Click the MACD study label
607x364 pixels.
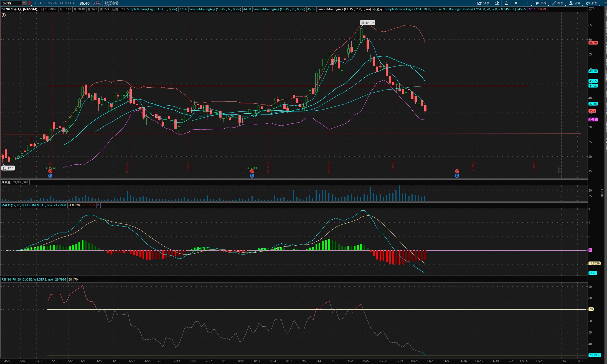click(26, 205)
